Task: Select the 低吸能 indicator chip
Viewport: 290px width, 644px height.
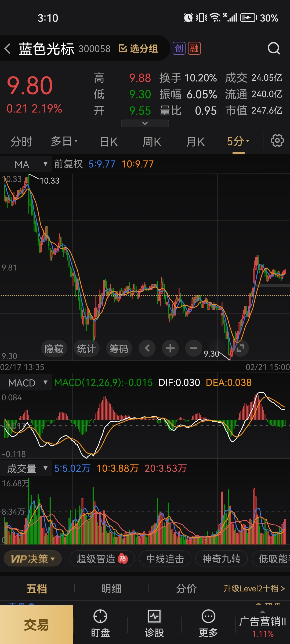Action: pyautogui.click(x=271, y=559)
